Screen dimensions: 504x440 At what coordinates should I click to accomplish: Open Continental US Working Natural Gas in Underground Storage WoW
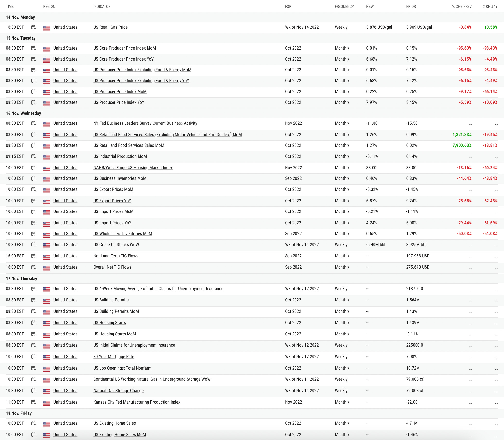click(152, 379)
